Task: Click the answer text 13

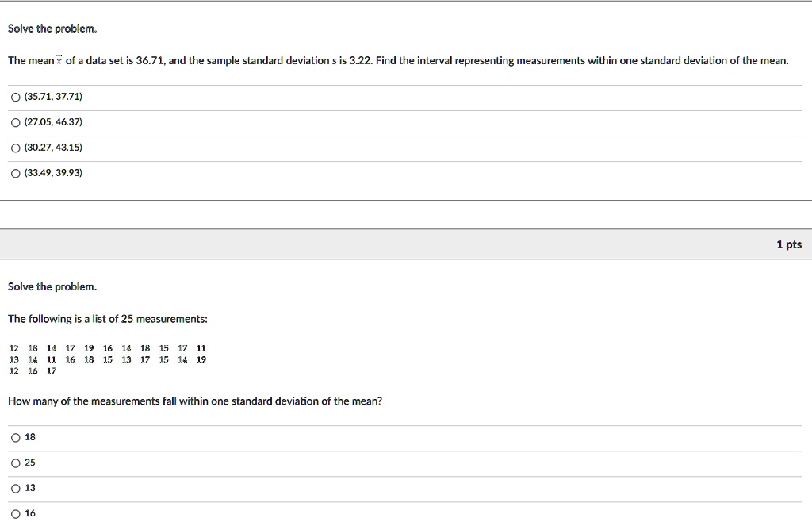Action: coord(29,488)
